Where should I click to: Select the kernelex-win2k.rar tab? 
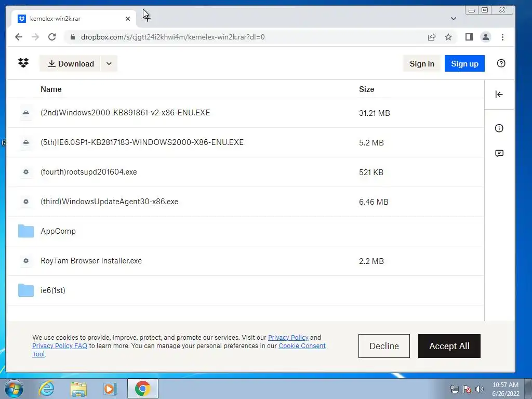[x=74, y=19]
